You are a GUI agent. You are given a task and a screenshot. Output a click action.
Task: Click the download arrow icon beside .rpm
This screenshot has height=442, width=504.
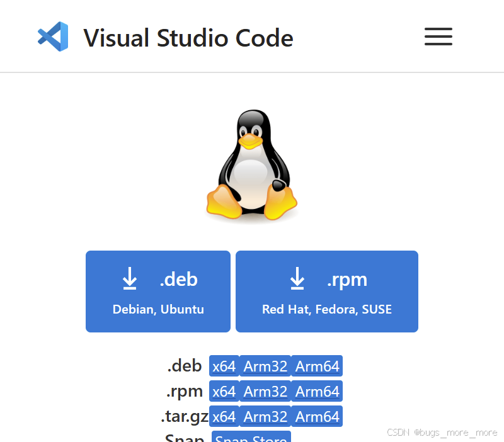pos(297,278)
